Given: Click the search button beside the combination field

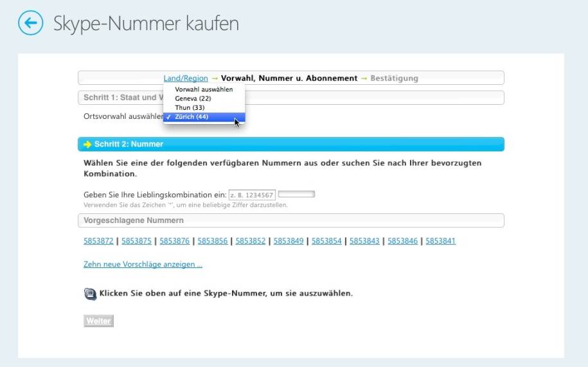Looking at the screenshot, I should click(x=296, y=194).
